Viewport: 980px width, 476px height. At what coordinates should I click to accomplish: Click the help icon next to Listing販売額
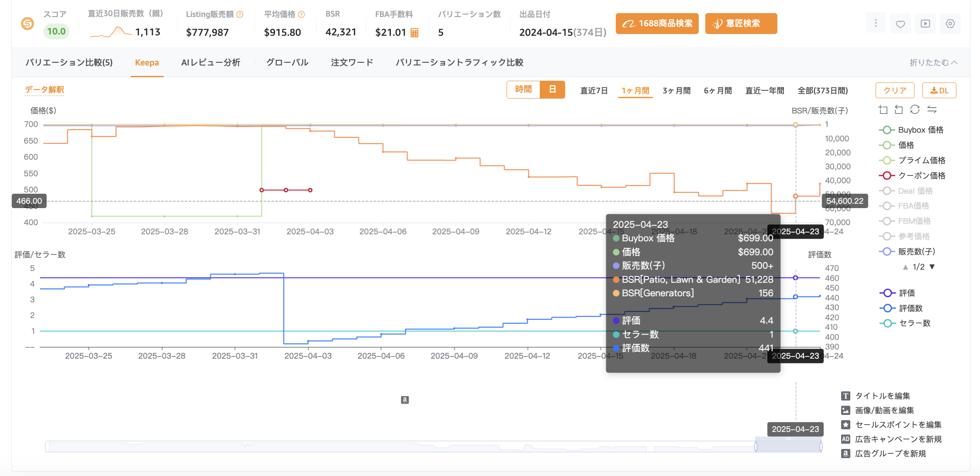(240, 14)
